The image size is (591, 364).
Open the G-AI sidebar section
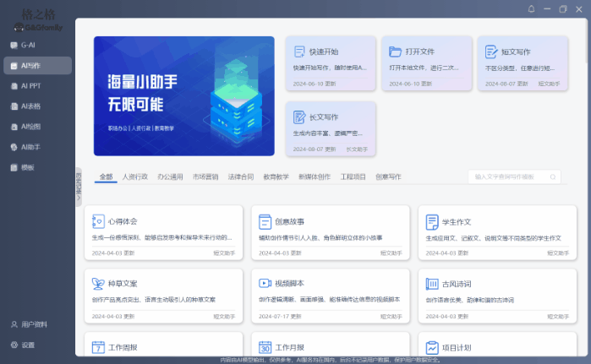coord(28,45)
